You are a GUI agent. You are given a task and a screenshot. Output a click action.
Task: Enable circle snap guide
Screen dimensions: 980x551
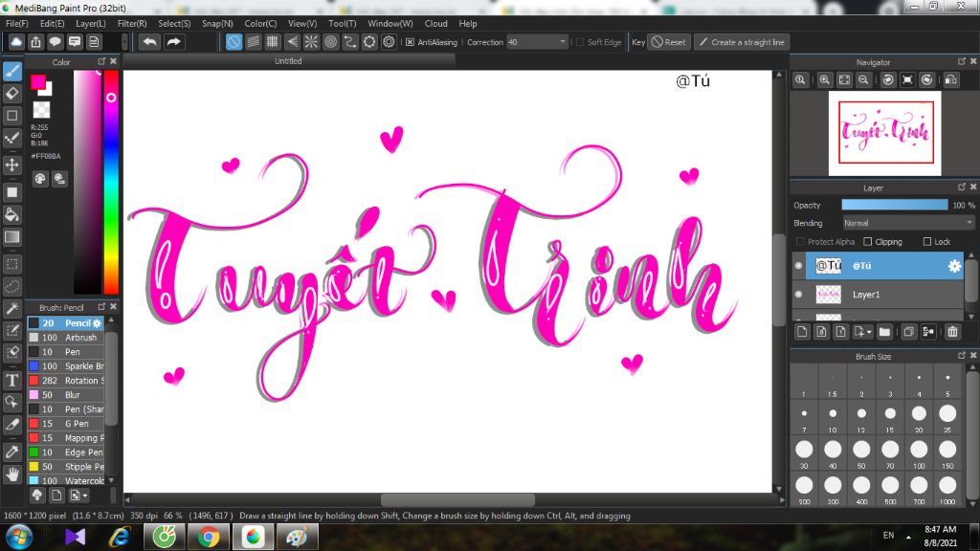330,42
